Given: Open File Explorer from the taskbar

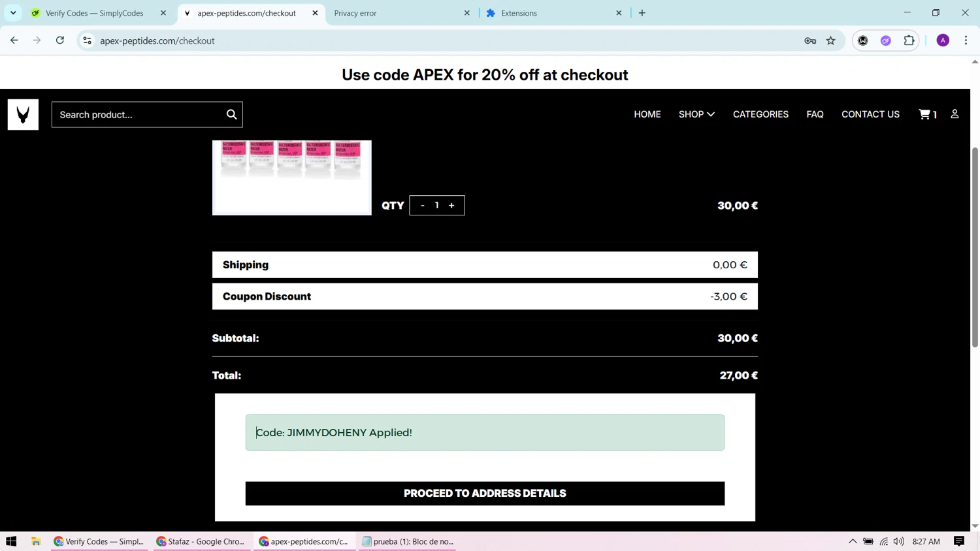Looking at the screenshot, I should 36,541.
